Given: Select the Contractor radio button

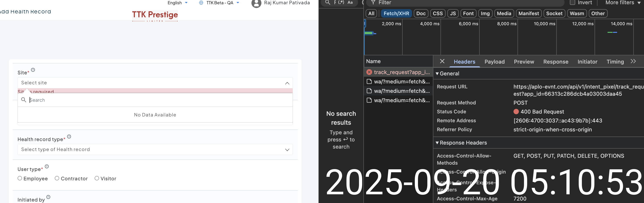Looking at the screenshot, I should [x=57, y=178].
